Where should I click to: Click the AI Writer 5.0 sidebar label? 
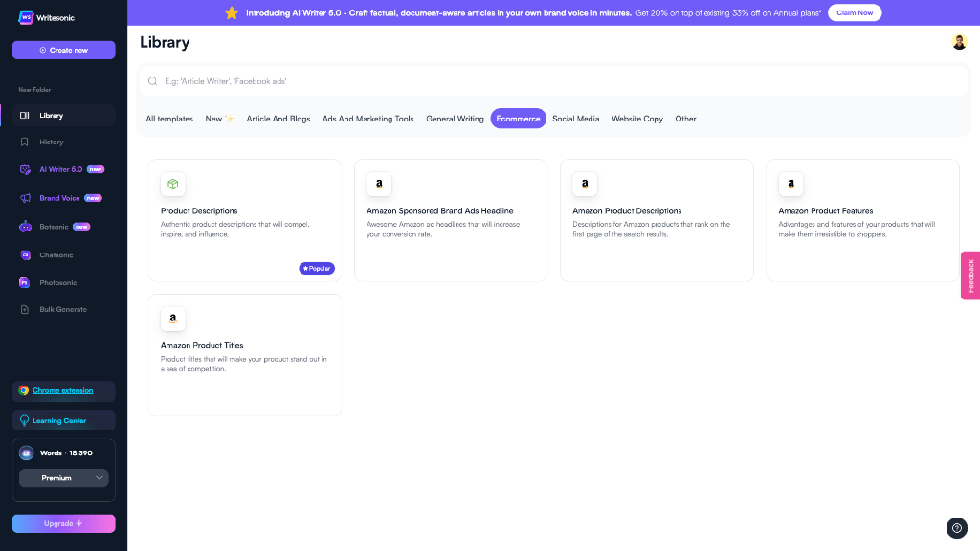point(60,169)
